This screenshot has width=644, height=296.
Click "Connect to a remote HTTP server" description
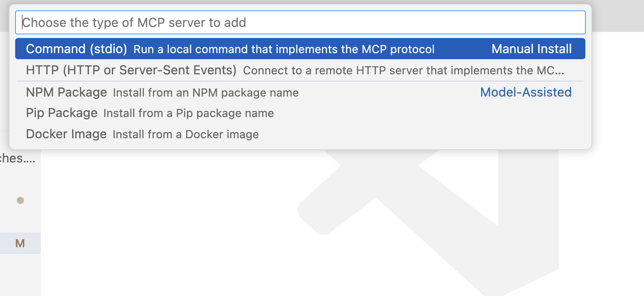(x=403, y=71)
